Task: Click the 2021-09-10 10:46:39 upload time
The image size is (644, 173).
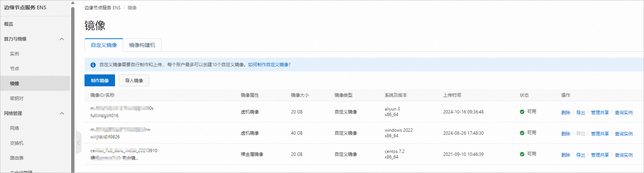Action: point(463,154)
